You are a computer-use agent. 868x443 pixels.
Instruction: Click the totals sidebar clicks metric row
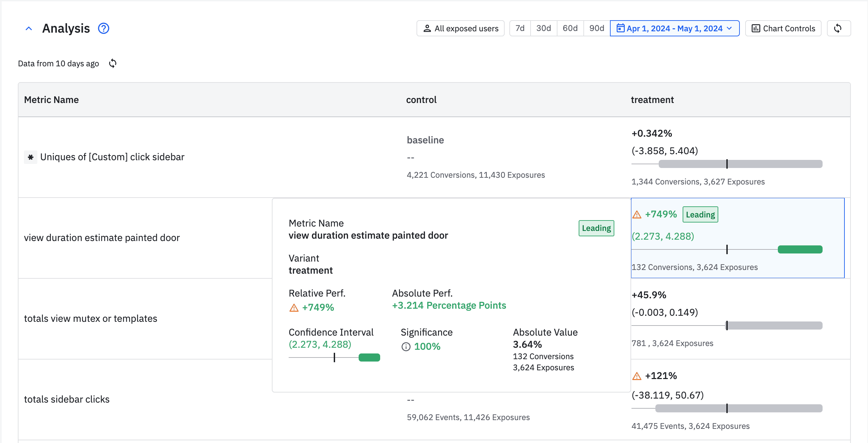point(67,399)
